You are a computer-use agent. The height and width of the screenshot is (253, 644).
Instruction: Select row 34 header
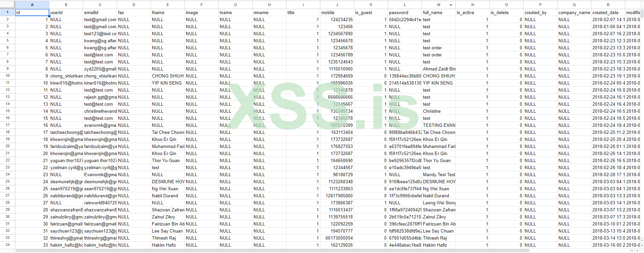point(7,245)
